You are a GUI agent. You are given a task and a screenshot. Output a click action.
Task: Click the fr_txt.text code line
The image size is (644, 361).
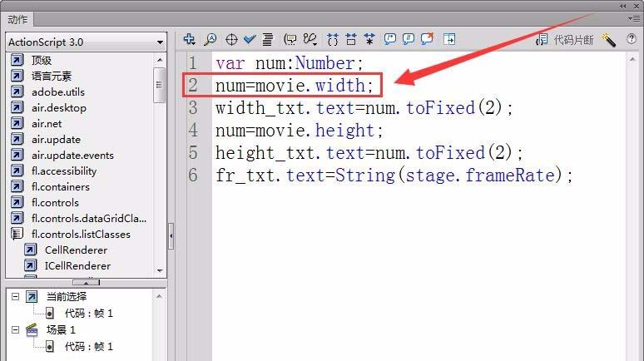click(394, 176)
